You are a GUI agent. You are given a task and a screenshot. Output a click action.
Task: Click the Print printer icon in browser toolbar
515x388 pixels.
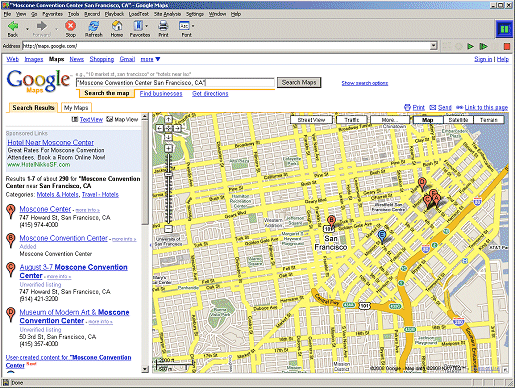click(163, 26)
